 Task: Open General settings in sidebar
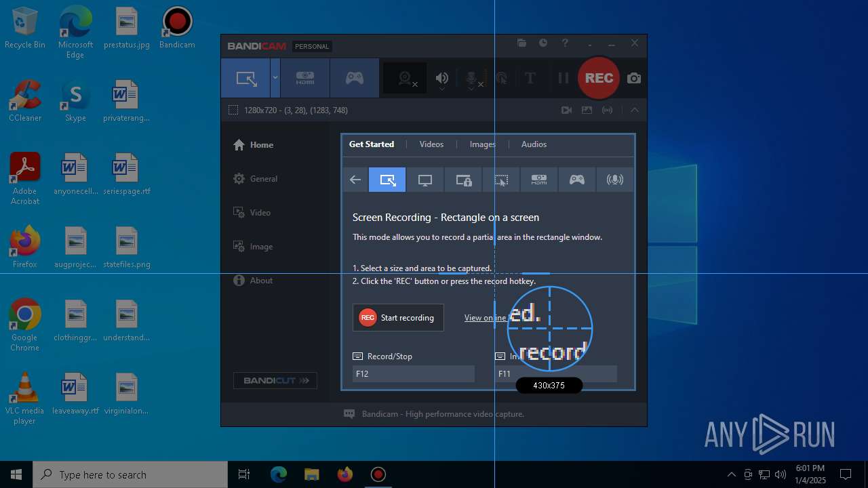coord(255,179)
